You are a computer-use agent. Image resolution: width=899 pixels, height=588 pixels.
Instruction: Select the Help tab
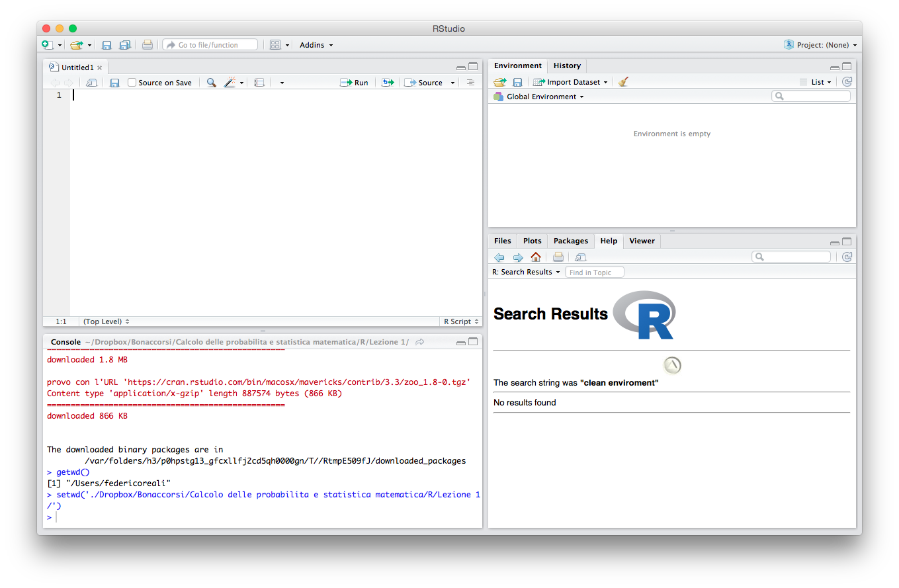coord(609,241)
